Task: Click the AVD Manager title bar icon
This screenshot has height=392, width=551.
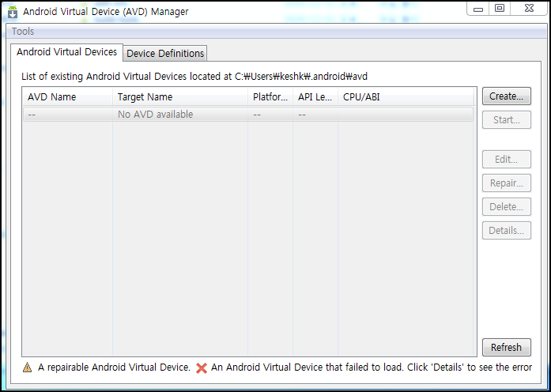Action: (13, 12)
